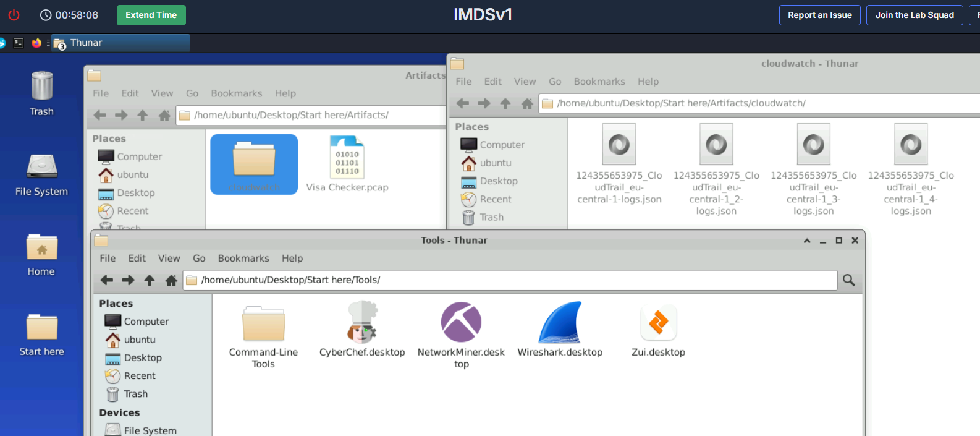Image resolution: width=980 pixels, height=436 pixels.
Task: Go forward in the Artifacts window toolbar
Action: [x=121, y=115]
